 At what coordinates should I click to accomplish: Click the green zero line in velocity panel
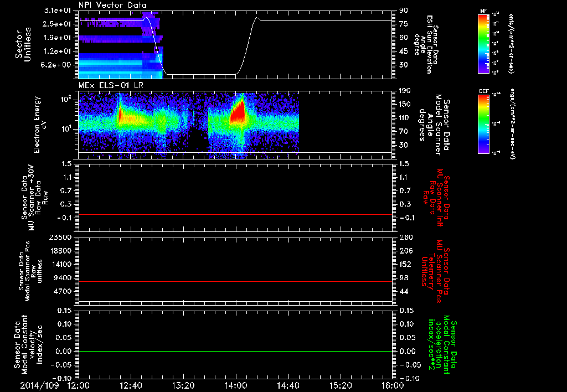point(235,351)
